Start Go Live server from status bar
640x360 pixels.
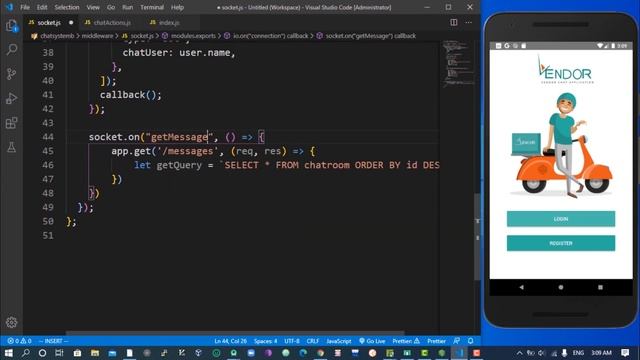click(372, 341)
